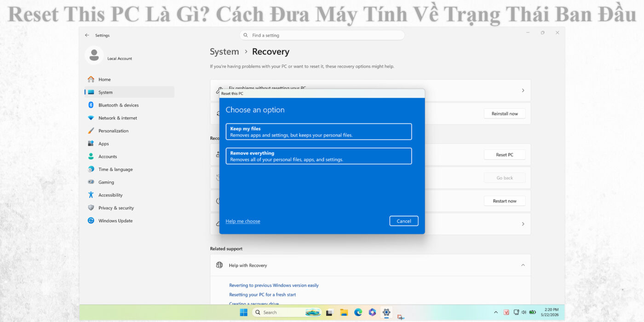The image size is (644, 322).
Task: Click the Home house icon
Action: point(91,79)
